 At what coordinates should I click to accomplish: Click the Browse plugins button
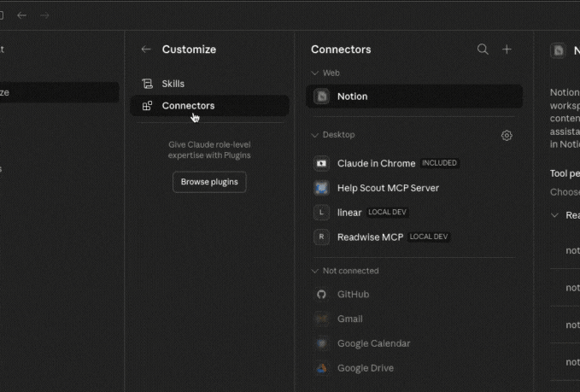click(x=209, y=182)
